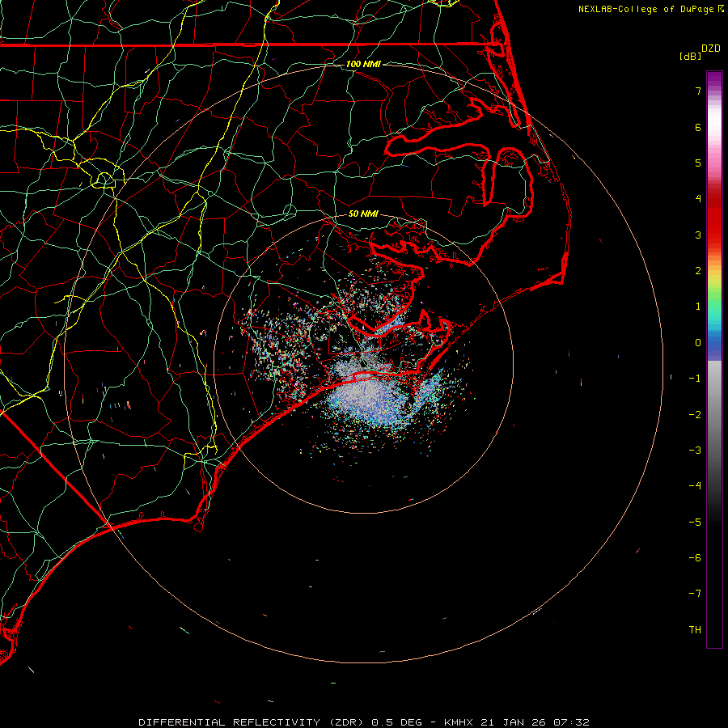Click the 0 dB scale tick label
This screenshot has width=728, height=728.
click(697, 342)
